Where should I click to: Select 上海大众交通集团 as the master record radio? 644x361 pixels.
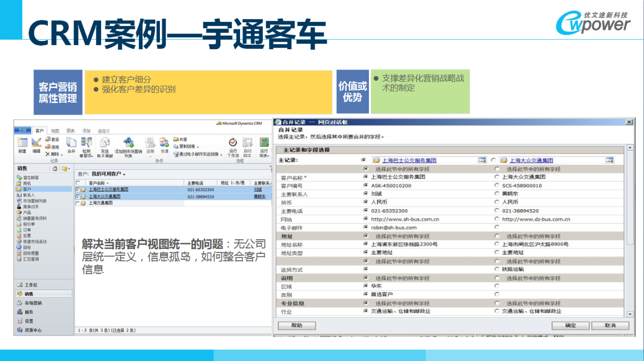coord(493,160)
